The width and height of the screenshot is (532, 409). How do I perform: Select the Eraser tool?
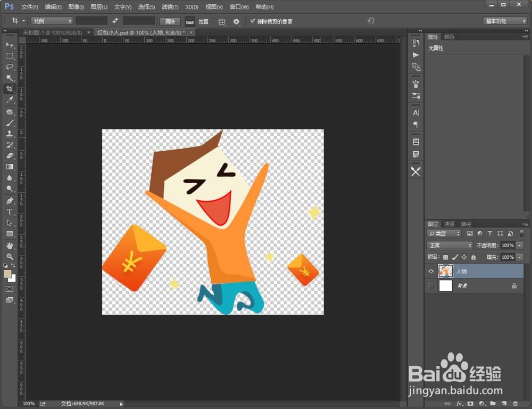pyautogui.click(x=10, y=156)
